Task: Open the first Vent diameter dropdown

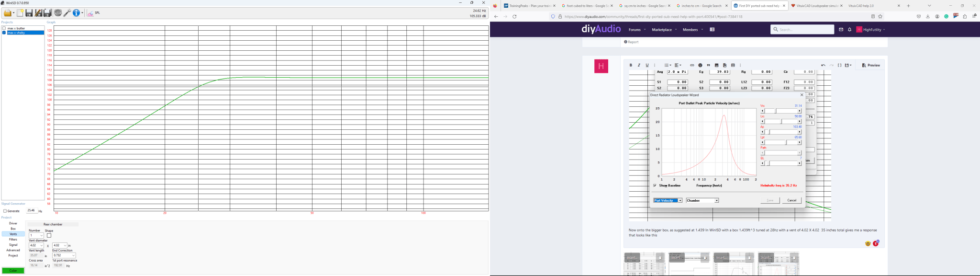Action: [42, 245]
